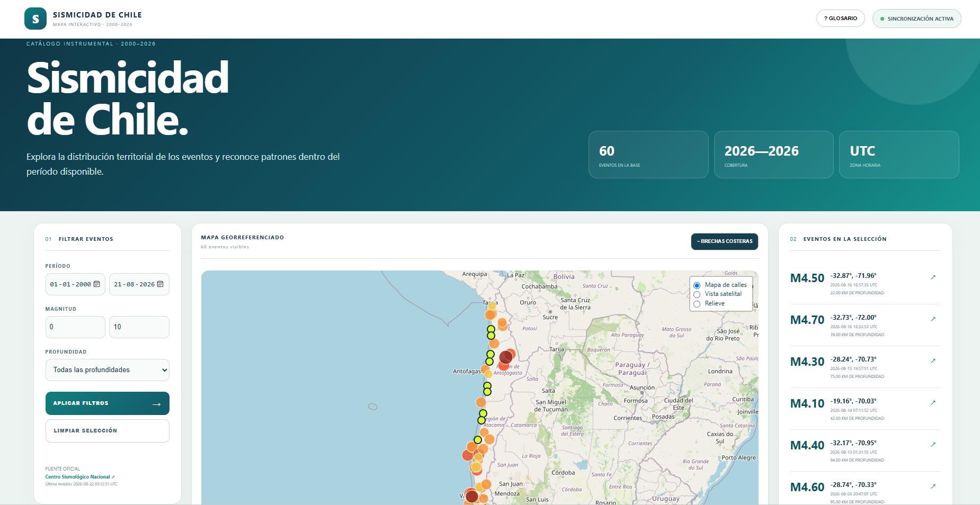This screenshot has height=505, width=980.
Task: Open the Centro Sismológico Nacional link
Action: click(79, 477)
